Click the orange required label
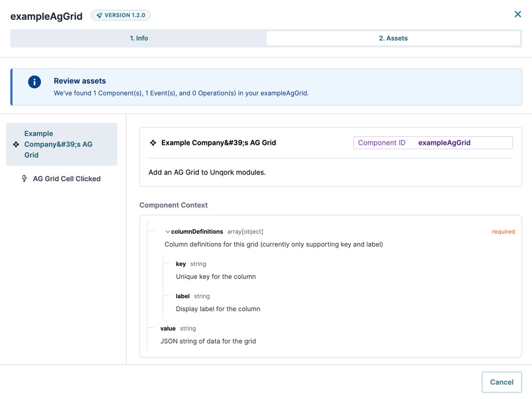532x399 pixels. pos(503,232)
